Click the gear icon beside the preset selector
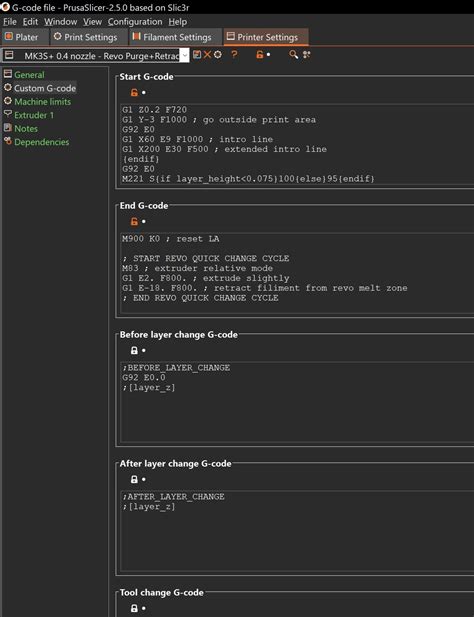 coord(218,55)
